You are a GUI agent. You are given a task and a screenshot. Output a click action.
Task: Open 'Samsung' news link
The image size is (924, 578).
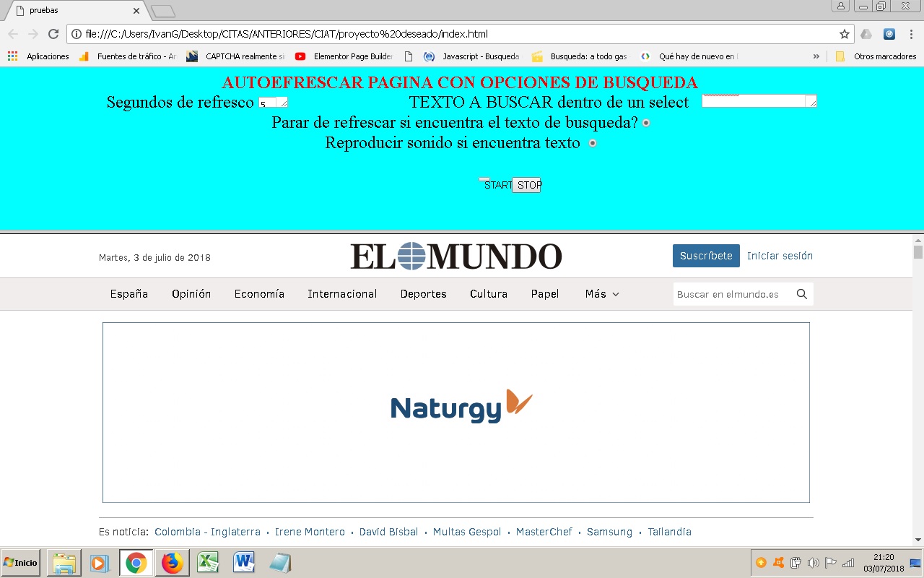coord(609,532)
